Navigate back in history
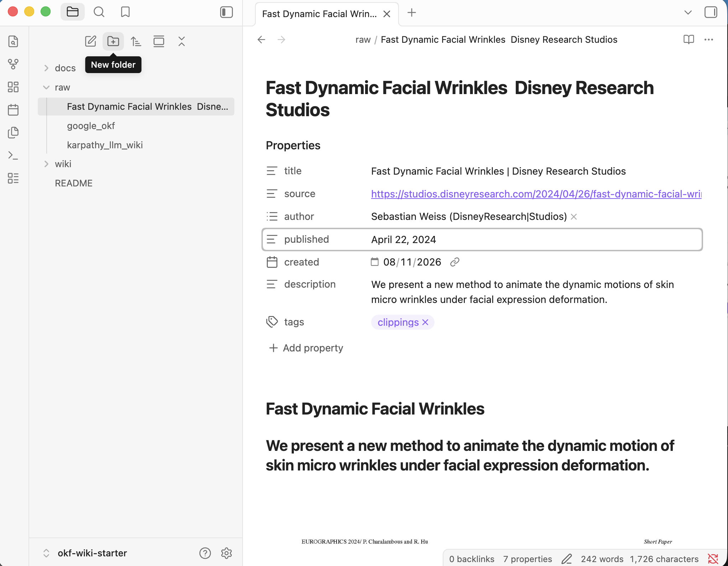 [261, 40]
